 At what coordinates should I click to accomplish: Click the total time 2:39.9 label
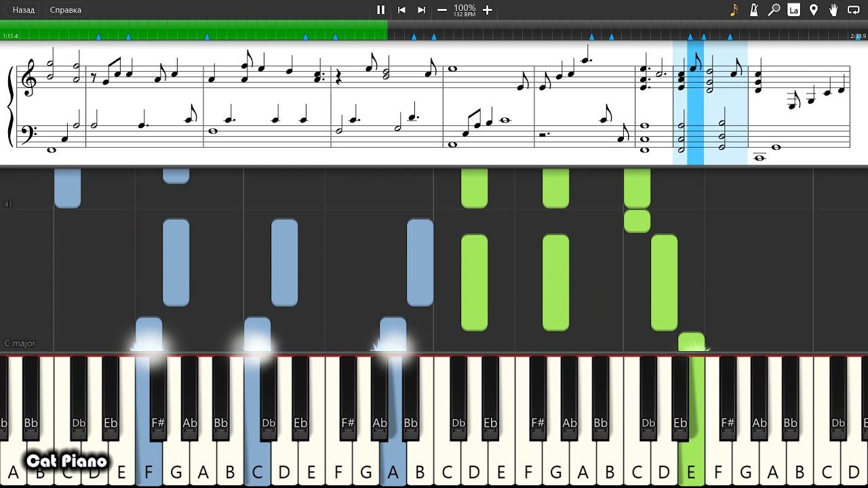click(x=857, y=36)
